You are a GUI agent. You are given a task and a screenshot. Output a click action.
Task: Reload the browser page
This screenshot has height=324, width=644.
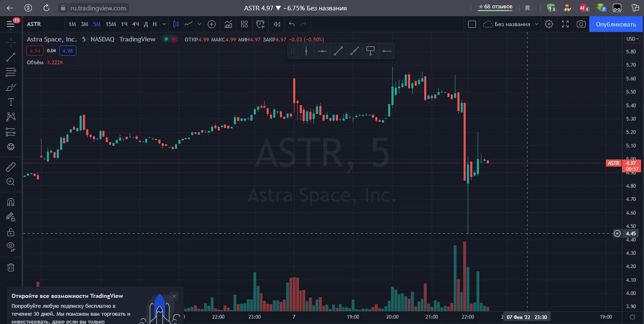46,8
